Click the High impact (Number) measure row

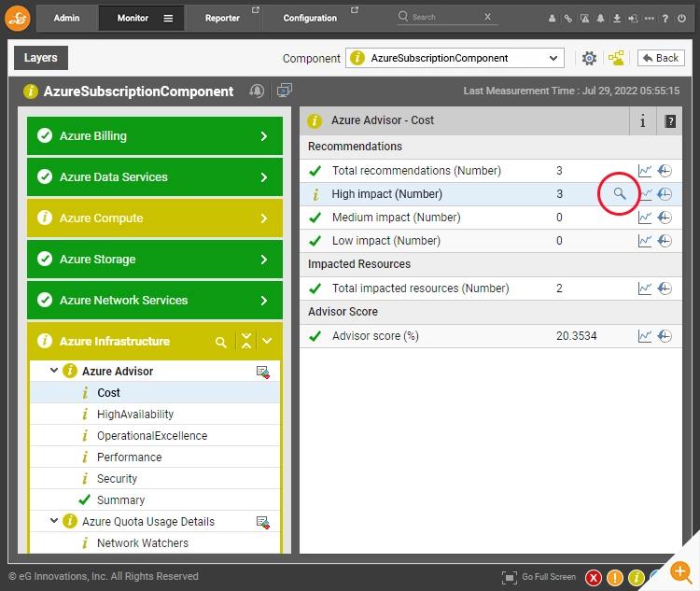(x=490, y=194)
